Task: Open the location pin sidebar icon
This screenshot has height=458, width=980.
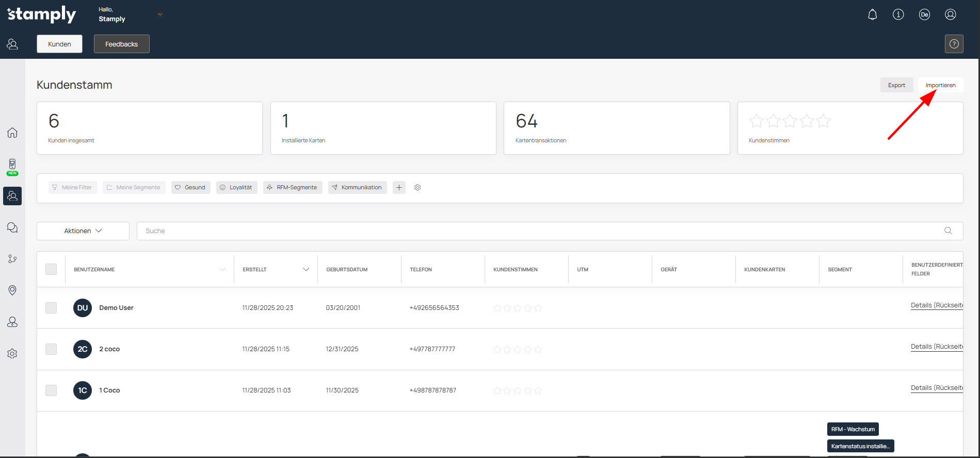Action: coord(12,290)
